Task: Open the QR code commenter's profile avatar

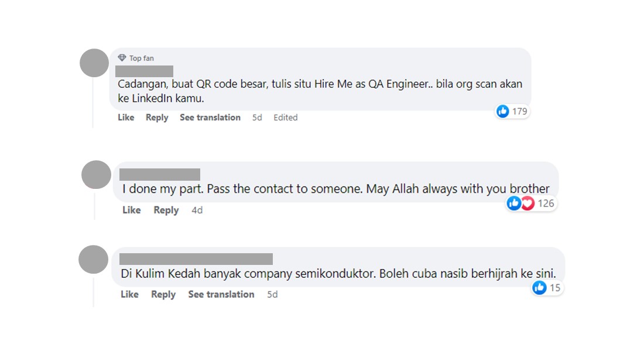Action: pos(94,63)
